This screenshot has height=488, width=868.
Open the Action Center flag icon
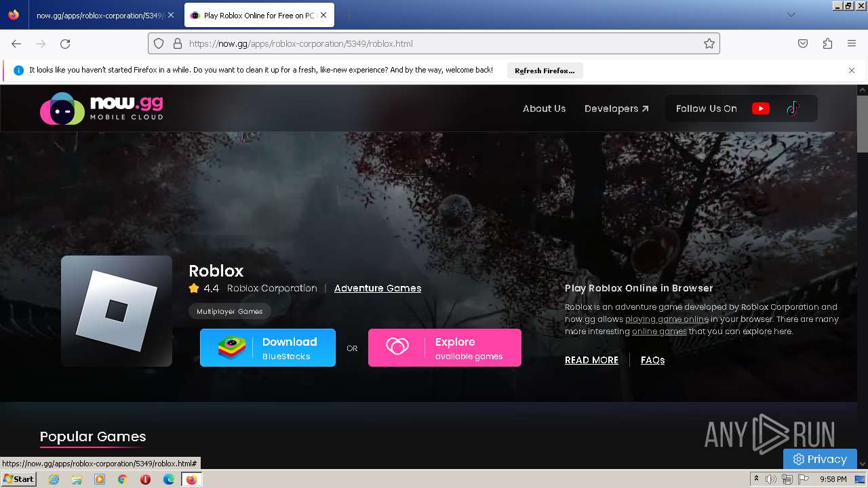coord(804,479)
